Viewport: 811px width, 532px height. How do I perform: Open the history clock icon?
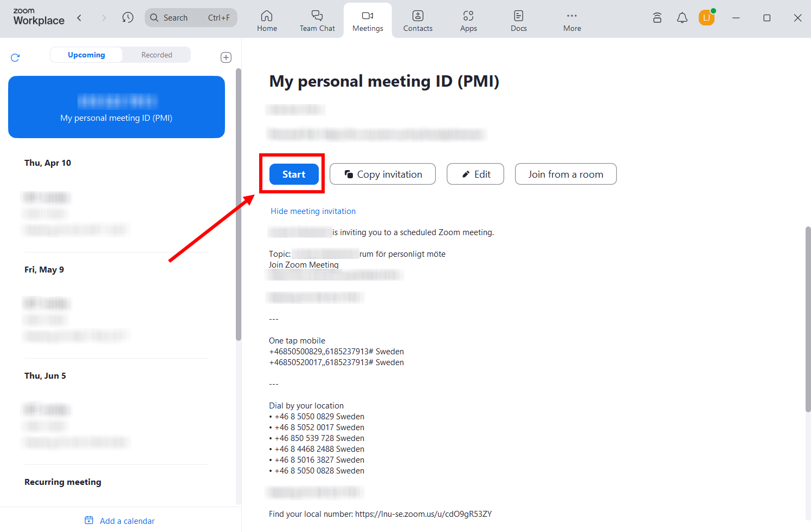(x=128, y=18)
